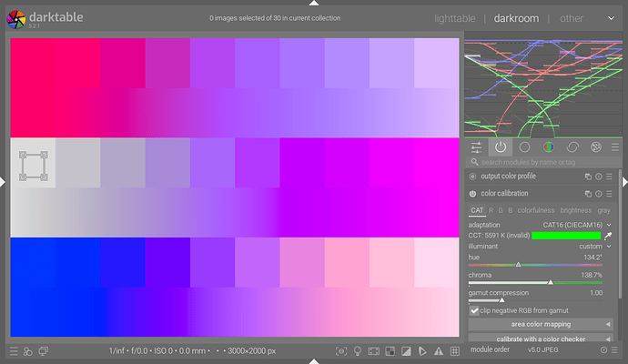Expand the area color mapping section

(541, 324)
